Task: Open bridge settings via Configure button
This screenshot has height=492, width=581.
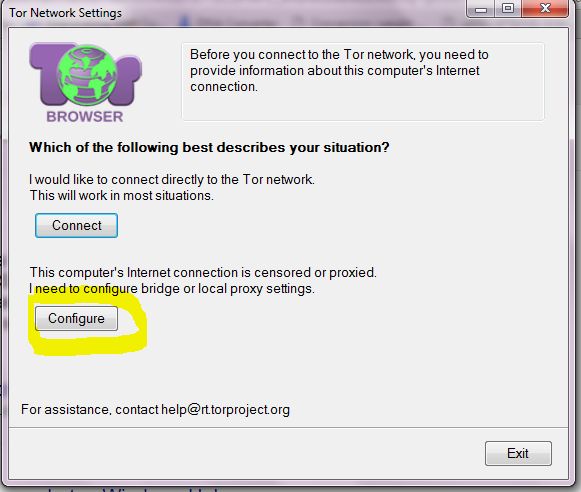Action: coord(76,318)
